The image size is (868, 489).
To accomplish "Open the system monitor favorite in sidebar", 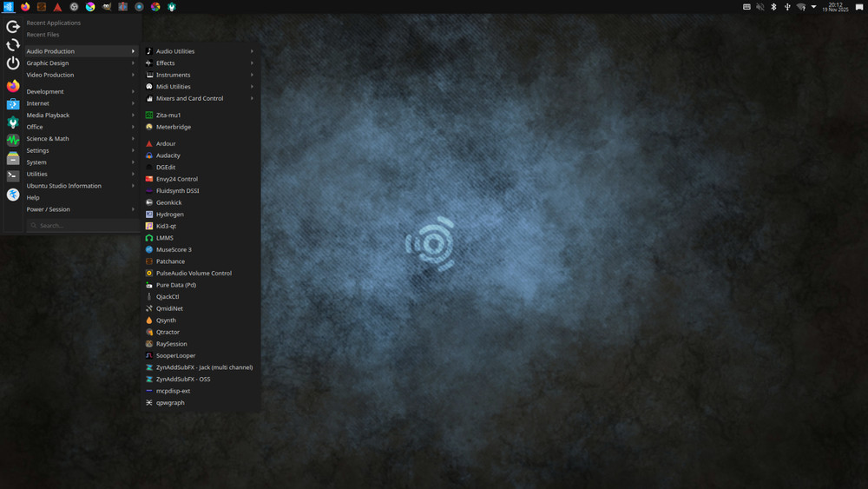I will click(13, 140).
